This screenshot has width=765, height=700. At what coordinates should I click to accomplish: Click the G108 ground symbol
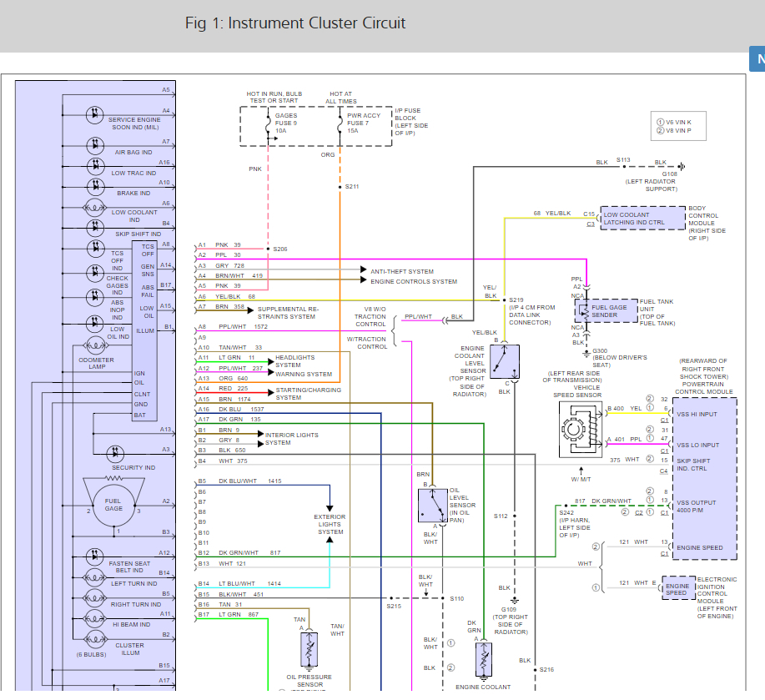(681, 165)
